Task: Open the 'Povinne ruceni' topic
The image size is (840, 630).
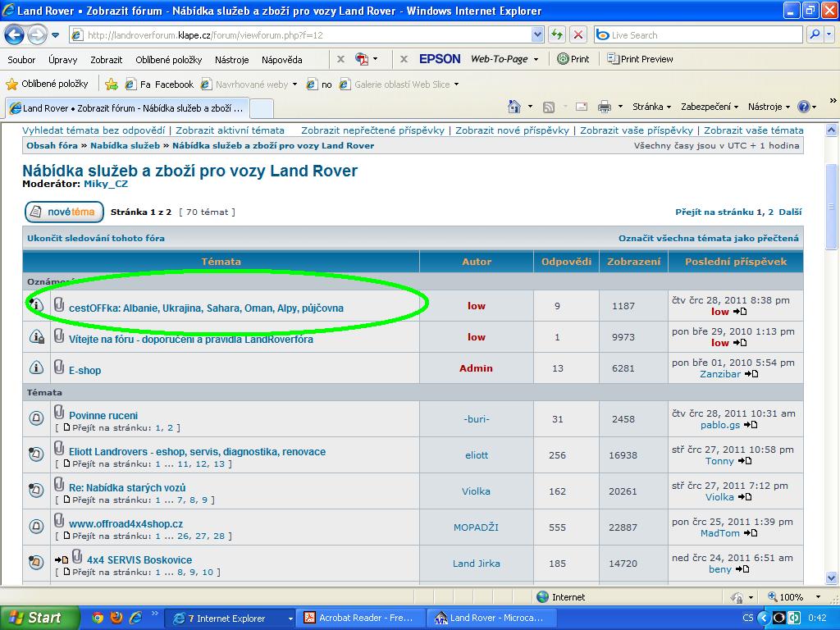Action: point(103,416)
